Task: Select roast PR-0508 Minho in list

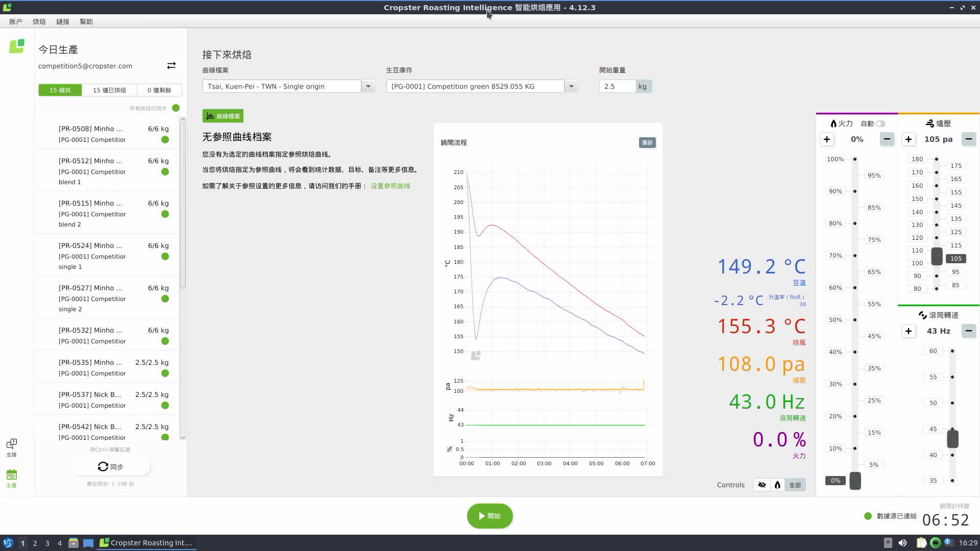Action: pos(107,134)
